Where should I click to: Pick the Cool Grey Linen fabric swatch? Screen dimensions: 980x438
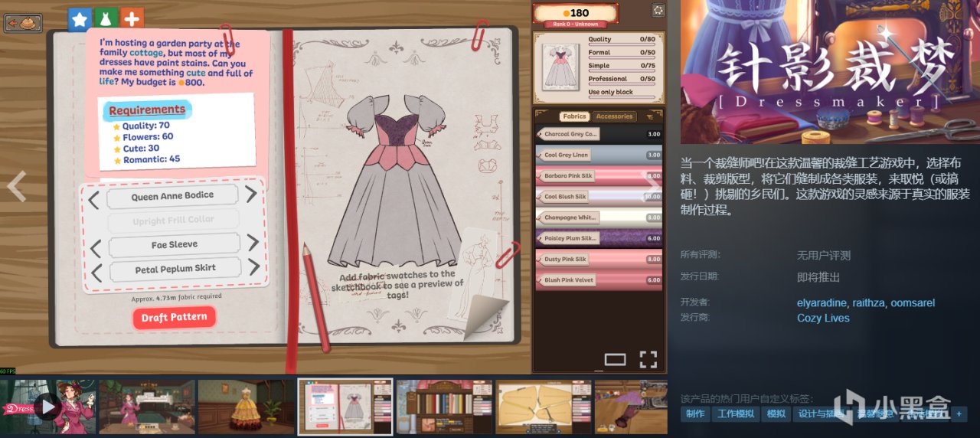click(599, 155)
